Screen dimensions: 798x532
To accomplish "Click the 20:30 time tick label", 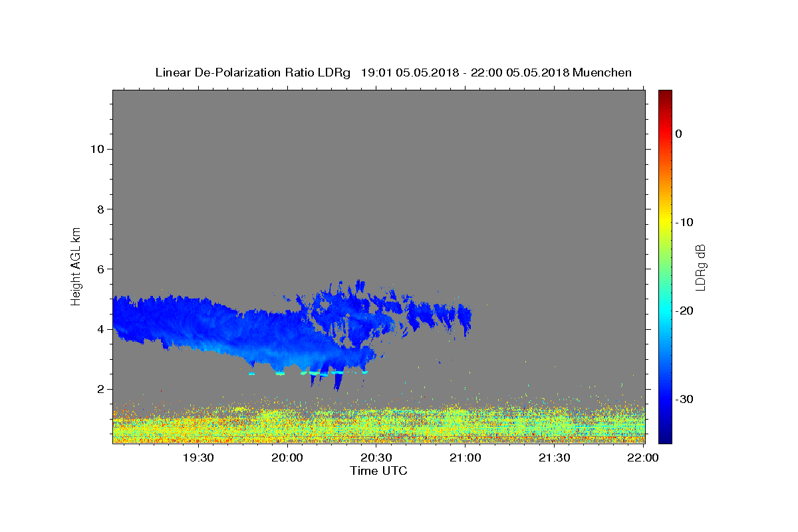I will click(x=376, y=458).
